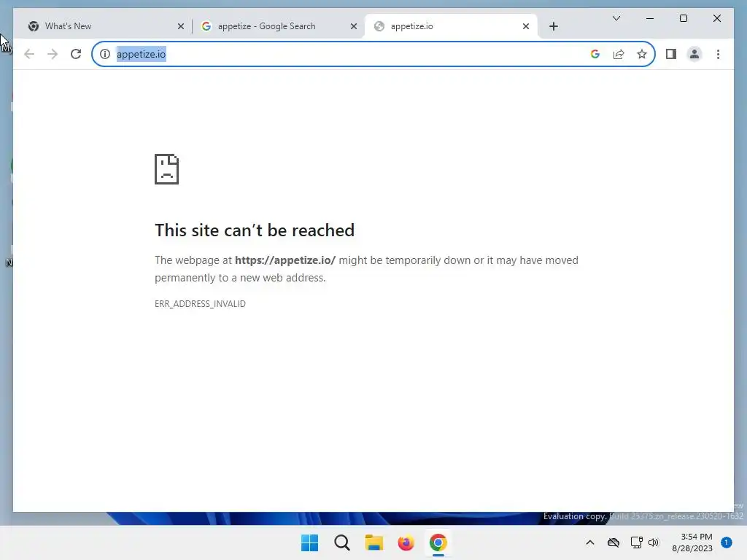View site information icon in address bar
747x560 pixels.
coord(105,54)
